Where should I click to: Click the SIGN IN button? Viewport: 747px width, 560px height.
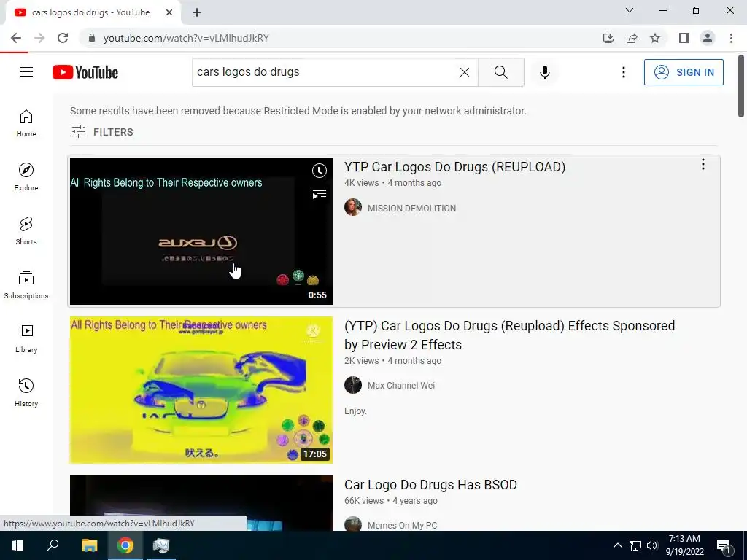pos(684,72)
